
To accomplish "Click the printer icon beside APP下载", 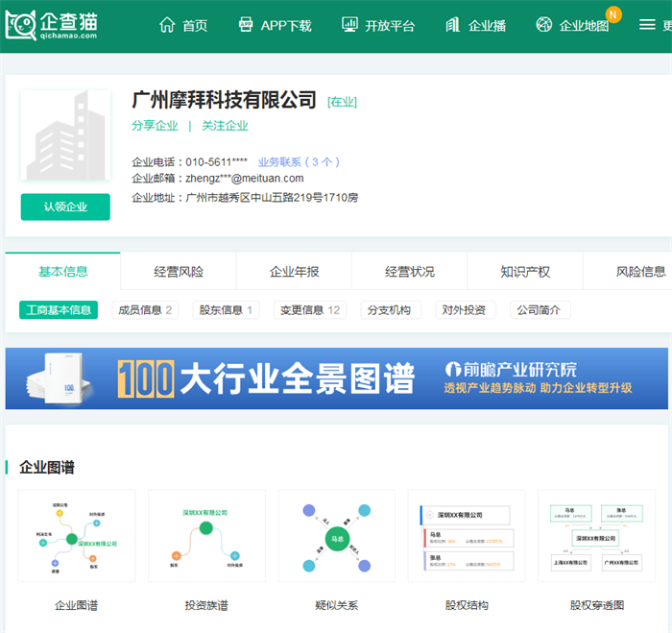I will point(246,24).
